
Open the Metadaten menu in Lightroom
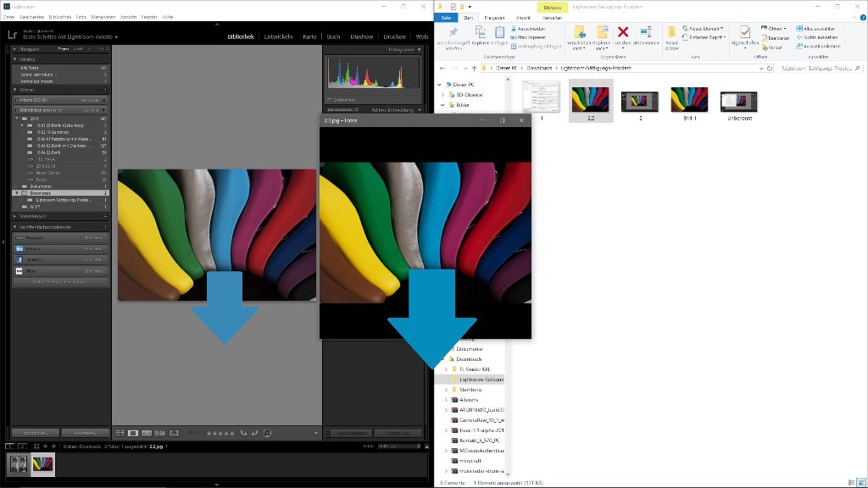[103, 16]
